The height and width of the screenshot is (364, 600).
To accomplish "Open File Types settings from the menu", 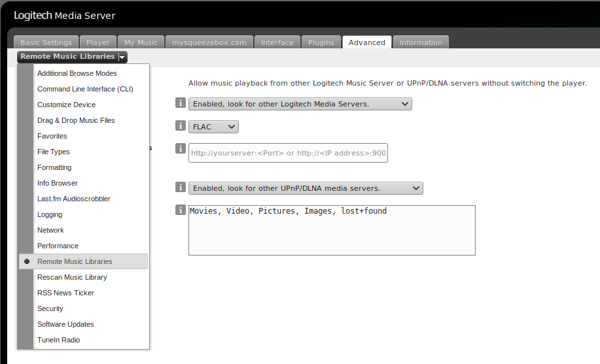I will point(83,152).
